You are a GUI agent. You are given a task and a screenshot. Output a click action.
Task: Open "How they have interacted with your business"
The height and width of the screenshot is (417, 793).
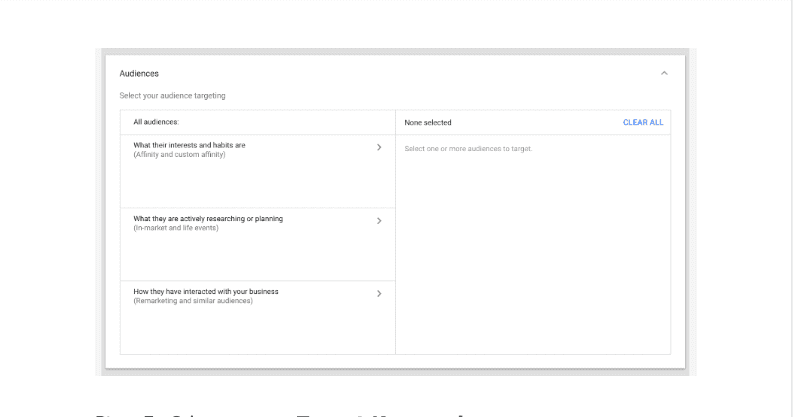tap(205, 291)
